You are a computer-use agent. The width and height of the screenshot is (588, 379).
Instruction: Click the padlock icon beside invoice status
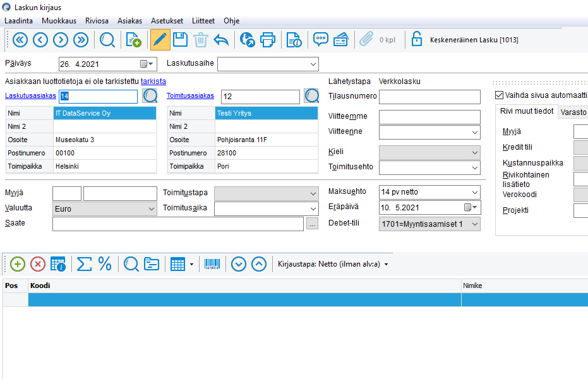tap(416, 40)
